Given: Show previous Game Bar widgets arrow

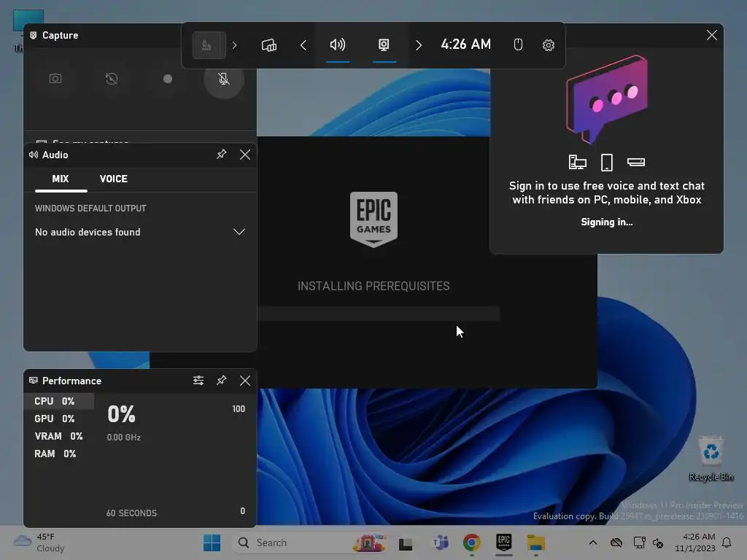Looking at the screenshot, I should click(303, 45).
